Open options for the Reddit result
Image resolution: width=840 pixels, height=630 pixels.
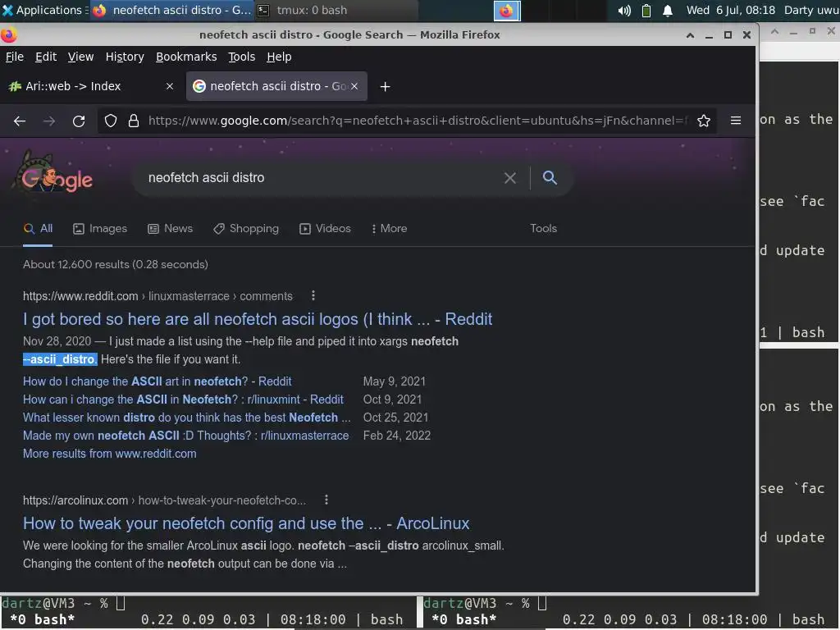[x=313, y=295]
